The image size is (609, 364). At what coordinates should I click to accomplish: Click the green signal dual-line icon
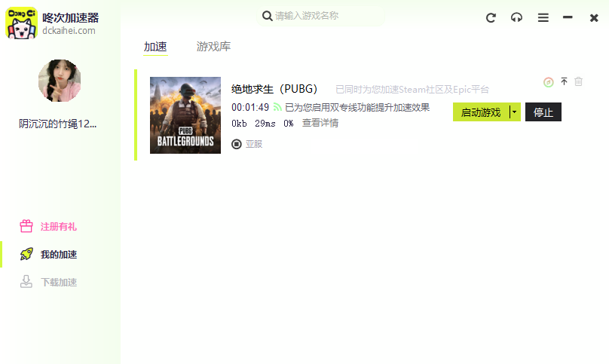(x=277, y=107)
